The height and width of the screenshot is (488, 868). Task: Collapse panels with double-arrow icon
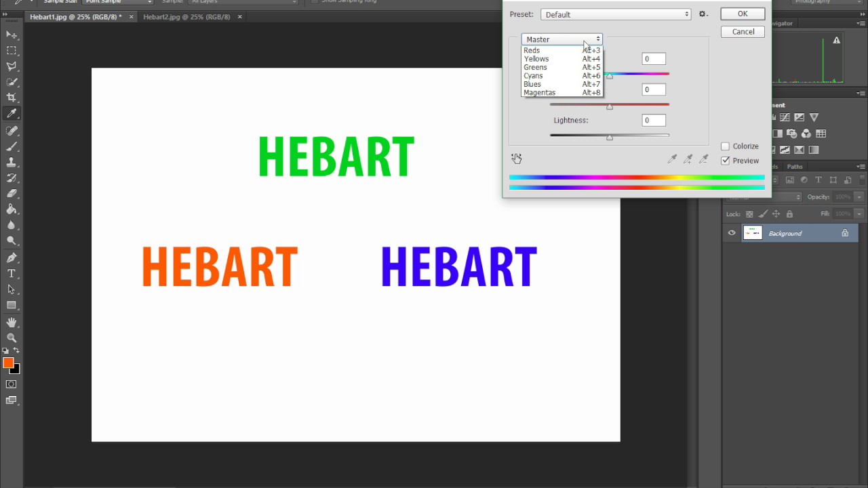(x=863, y=14)
